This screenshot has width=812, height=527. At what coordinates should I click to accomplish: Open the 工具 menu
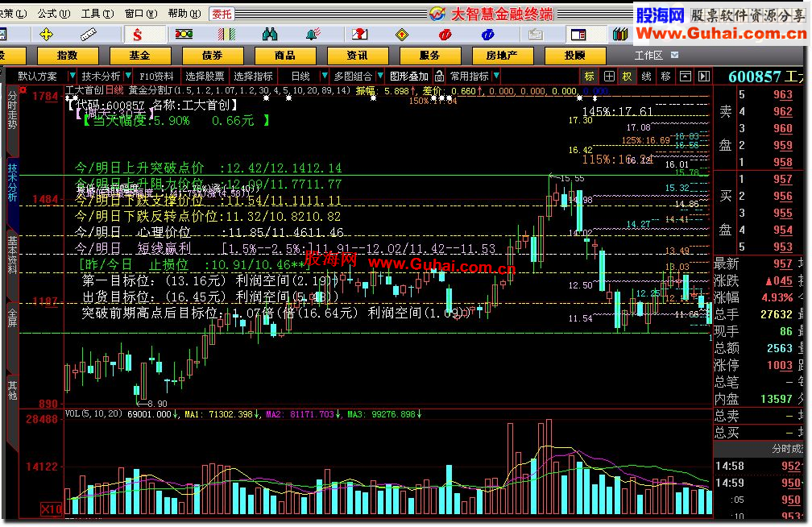97,14
